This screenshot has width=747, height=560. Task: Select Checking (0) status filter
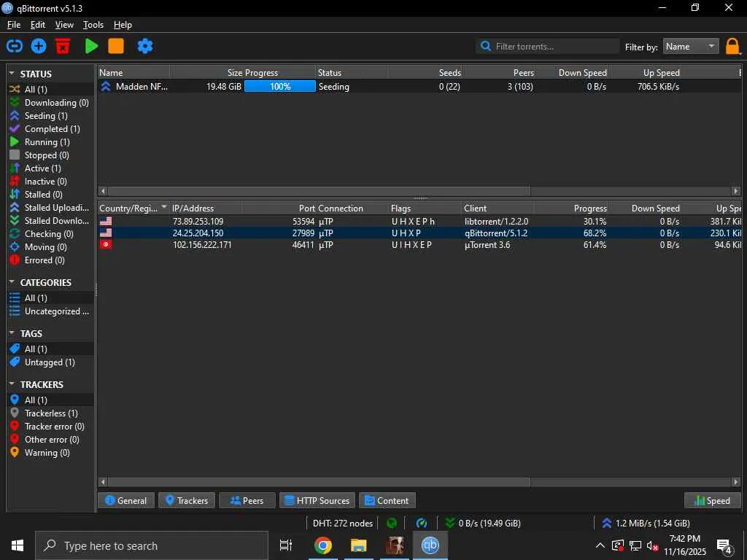[x=50, y=234]
